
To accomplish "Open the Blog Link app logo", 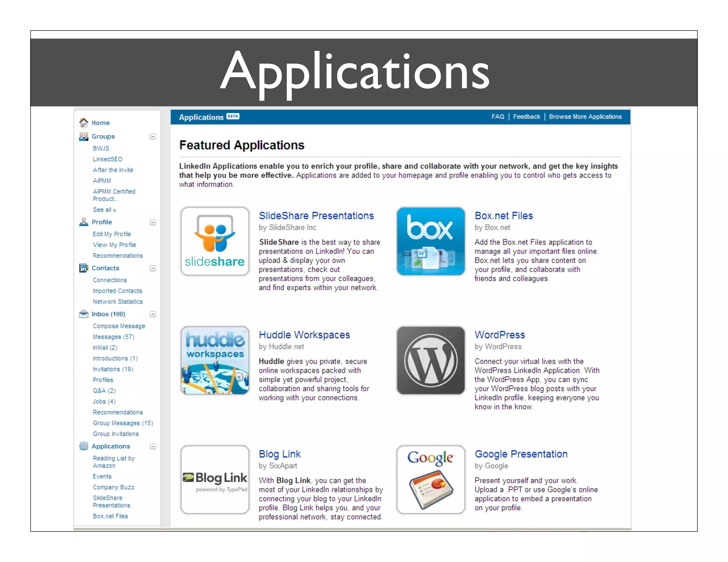I will pyautogui.click(x=215, y=480).
